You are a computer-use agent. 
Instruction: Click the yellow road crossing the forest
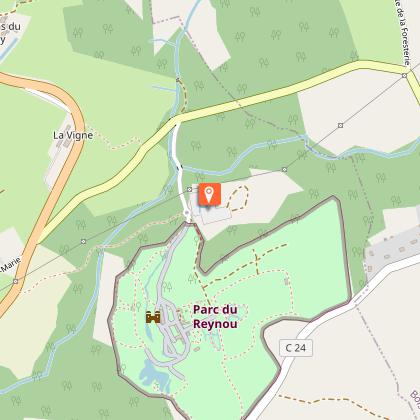point(233,103)
